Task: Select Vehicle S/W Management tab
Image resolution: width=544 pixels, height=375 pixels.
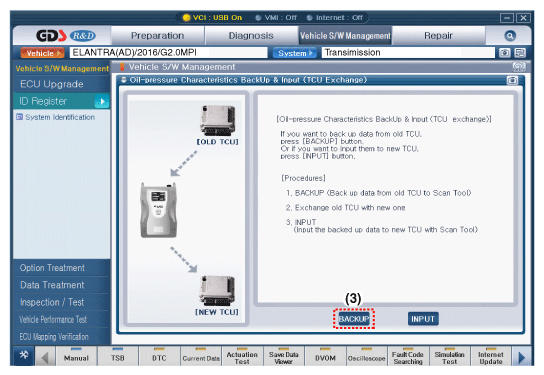Action: pos(345,36)
